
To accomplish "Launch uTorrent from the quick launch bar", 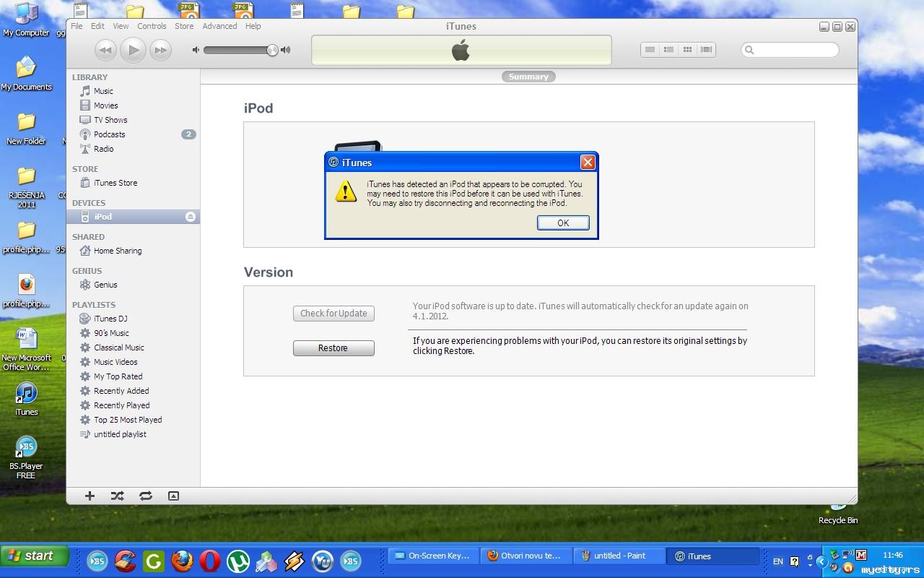I will click(238, 561).
